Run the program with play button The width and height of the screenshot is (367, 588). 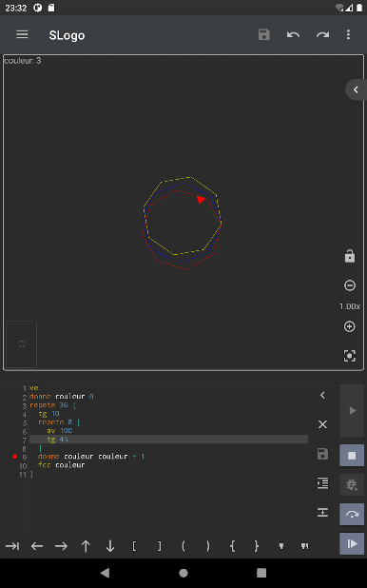[x=352, y=411]
